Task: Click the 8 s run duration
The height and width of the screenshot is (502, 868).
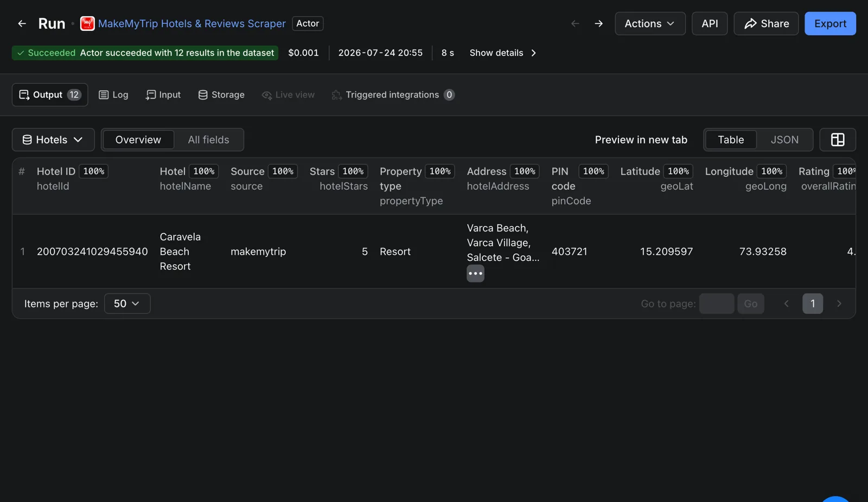Action: click(448, 53)
